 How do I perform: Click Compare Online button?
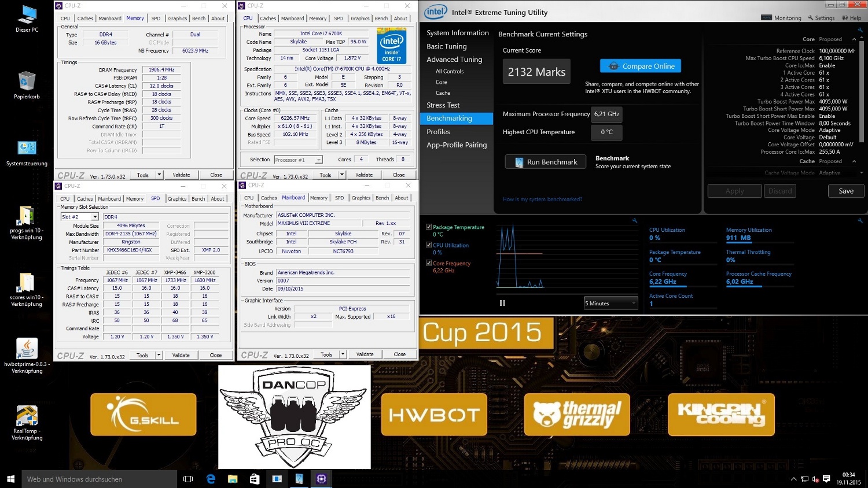coord(641,66)
